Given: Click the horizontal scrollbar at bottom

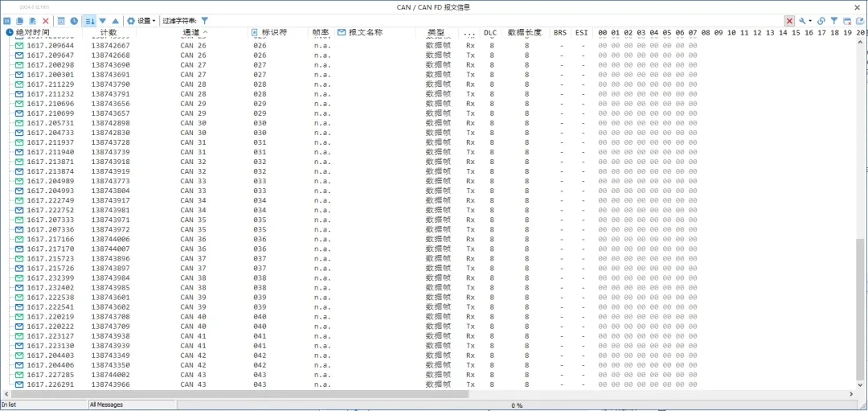Looking at the screenshot, I should tap(241, 394).
